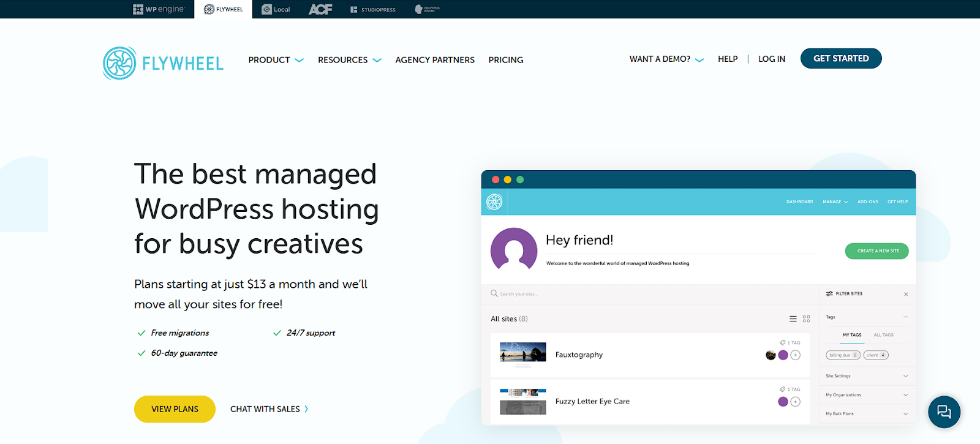The height and width of the screenshot is (444, 980).
Task: Toggle the billing due tag filter
Action: click(843, 355)
